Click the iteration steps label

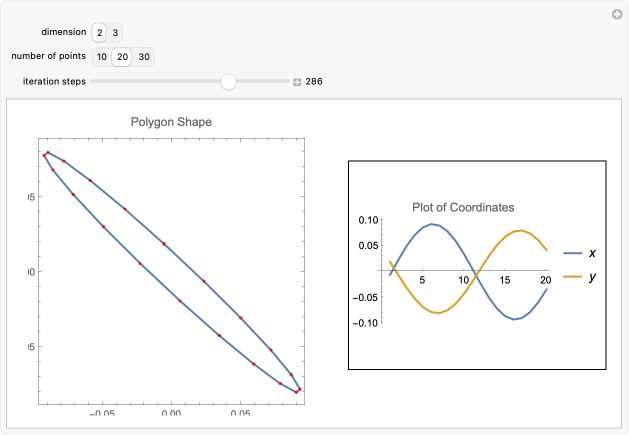54,81
